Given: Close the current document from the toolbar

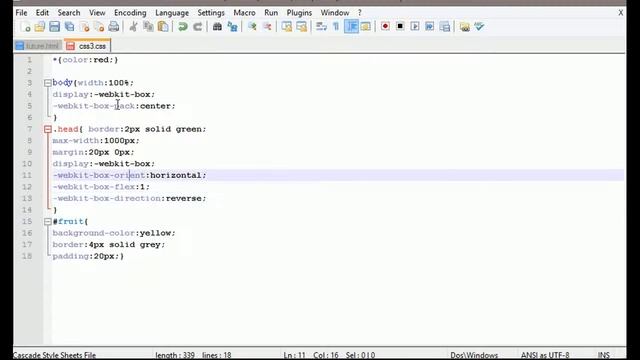Looking at the screenshot, I should [84, 27].
